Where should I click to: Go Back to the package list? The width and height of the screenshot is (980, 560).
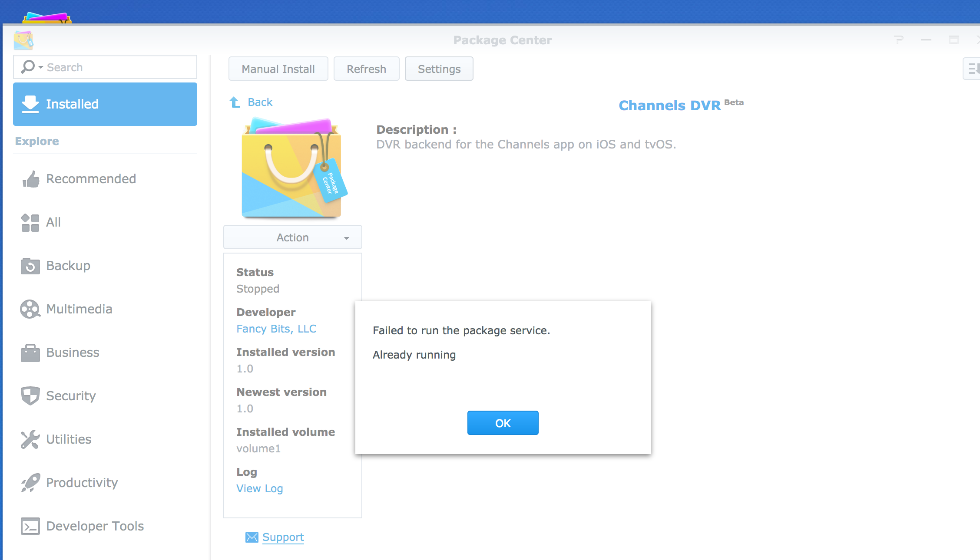259,102
